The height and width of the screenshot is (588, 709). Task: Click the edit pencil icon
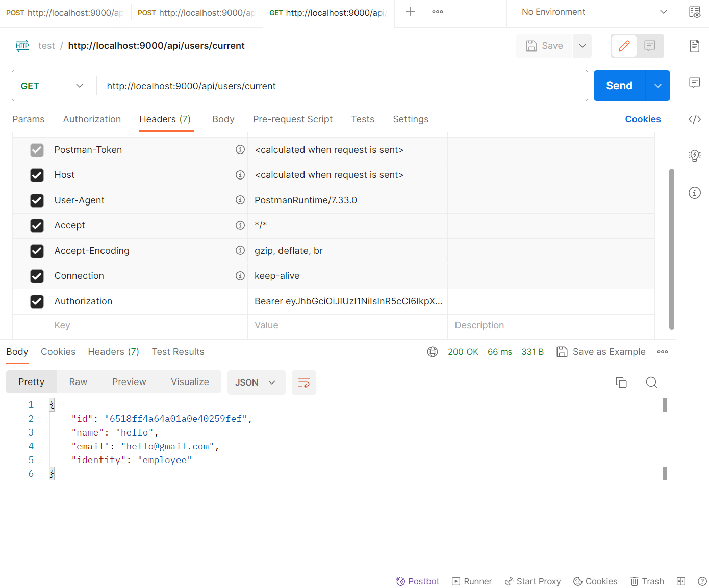tap(624, 46)
